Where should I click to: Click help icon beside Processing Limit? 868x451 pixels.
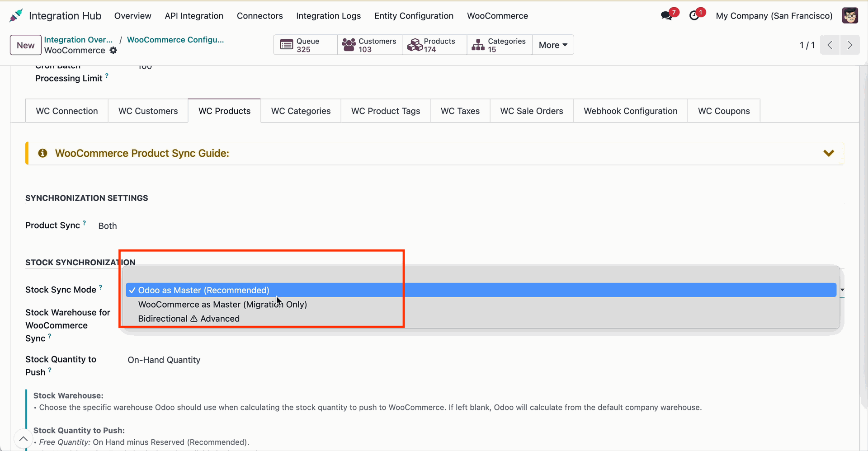click(107, 75)
